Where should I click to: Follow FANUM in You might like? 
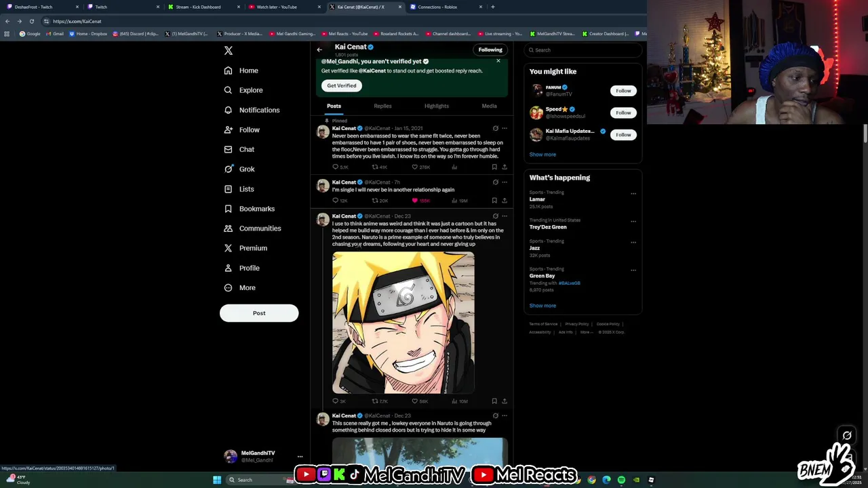point(623,91)
